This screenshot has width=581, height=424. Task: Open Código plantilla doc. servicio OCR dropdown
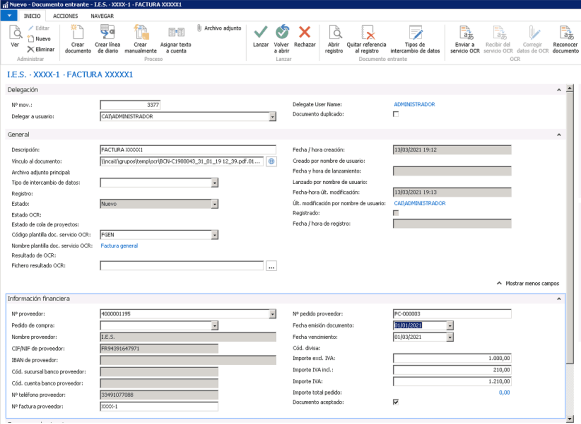(x=215, y=235)
